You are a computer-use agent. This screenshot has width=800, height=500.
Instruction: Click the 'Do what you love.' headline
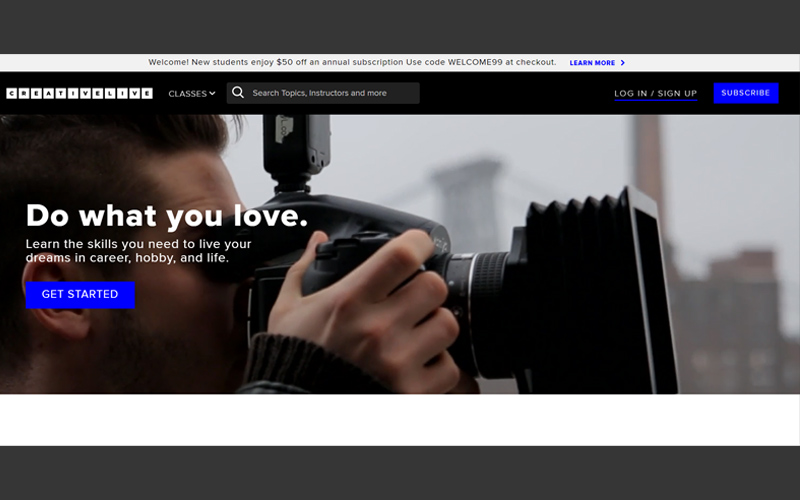pos(167,215)
